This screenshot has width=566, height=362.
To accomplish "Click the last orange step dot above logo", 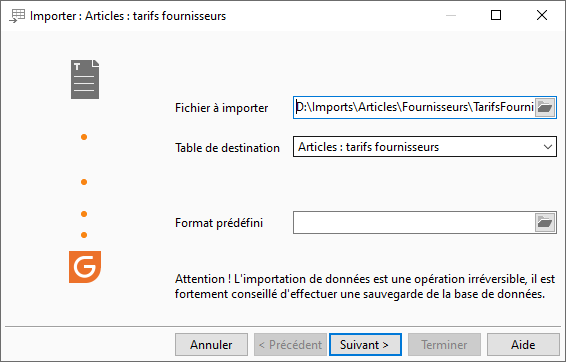I will click(84, 235).
